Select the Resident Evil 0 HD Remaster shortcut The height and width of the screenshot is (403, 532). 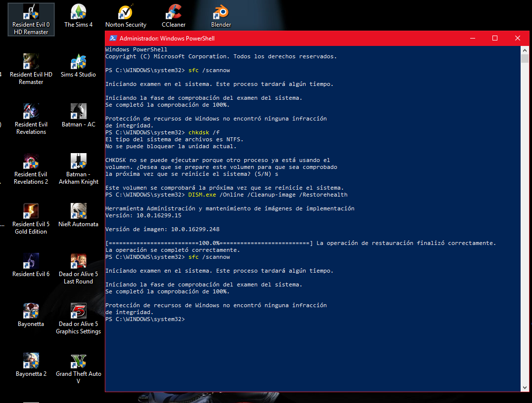31,19
